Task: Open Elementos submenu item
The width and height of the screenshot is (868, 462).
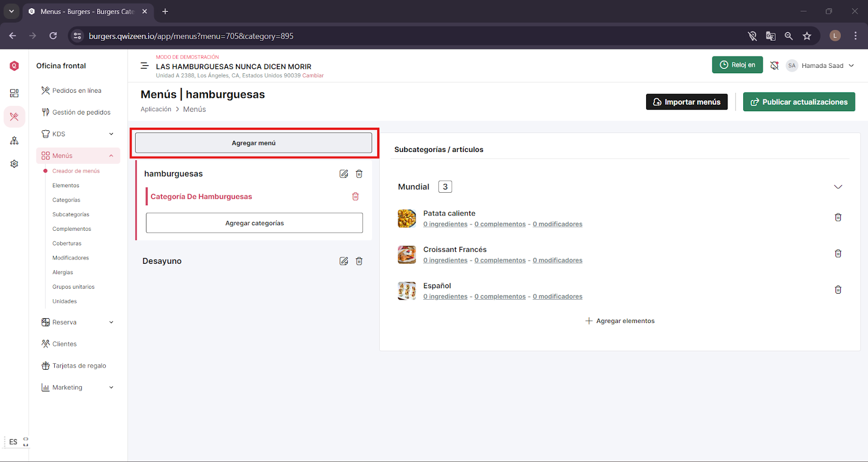Action: [x=66, y=186]
